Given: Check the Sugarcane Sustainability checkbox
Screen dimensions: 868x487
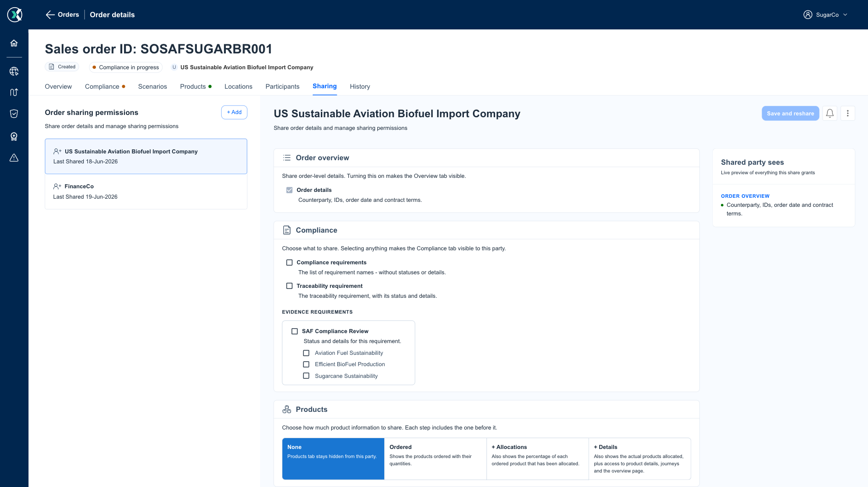Looking at the screenshot, I should tap(306, 376).
